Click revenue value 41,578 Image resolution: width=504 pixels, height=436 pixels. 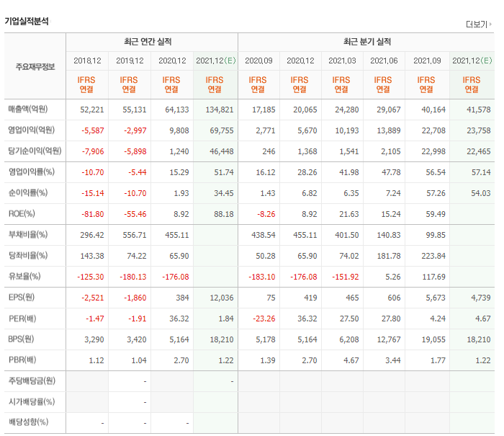click(479, 110)
